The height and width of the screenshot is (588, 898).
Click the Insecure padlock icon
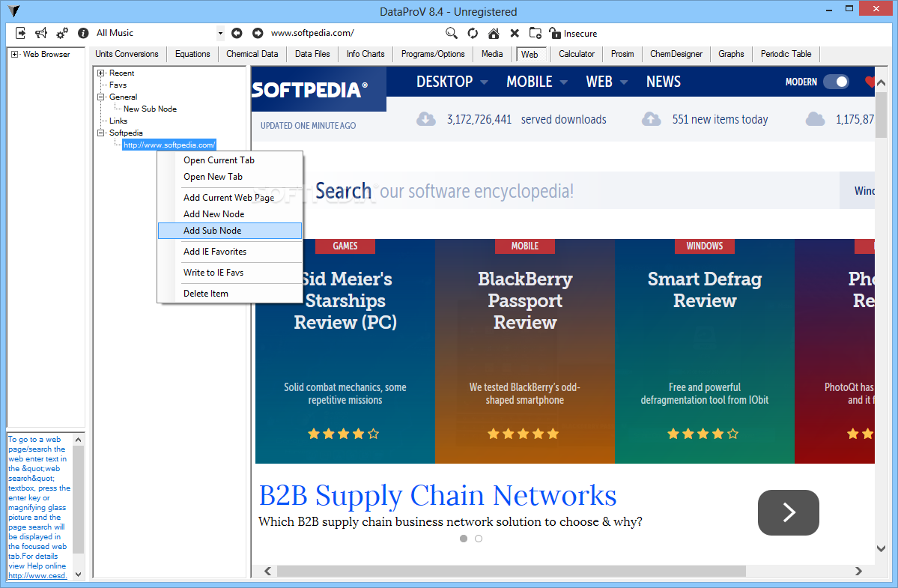(554, 33)
